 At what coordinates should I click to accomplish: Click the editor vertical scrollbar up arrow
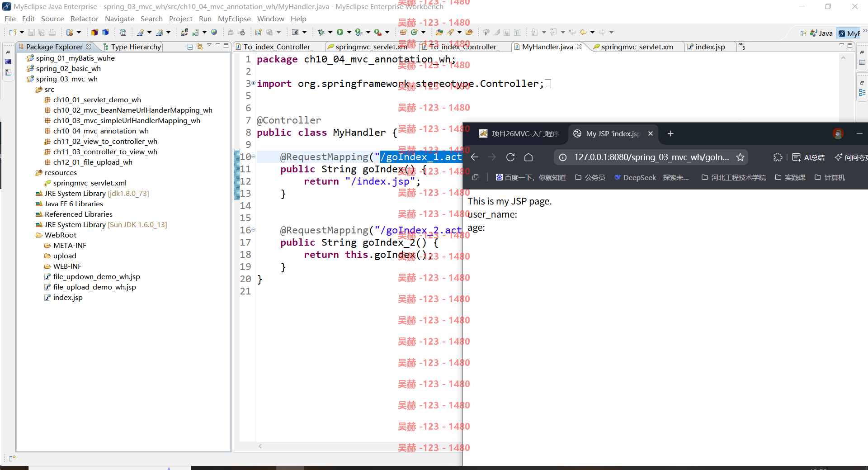click(x=843, y=58)
